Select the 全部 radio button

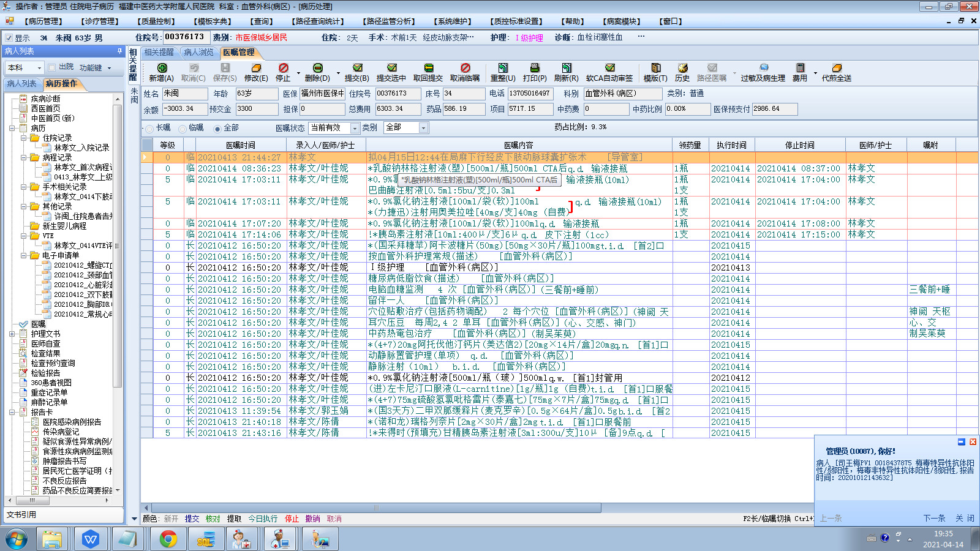coord(217,129)
